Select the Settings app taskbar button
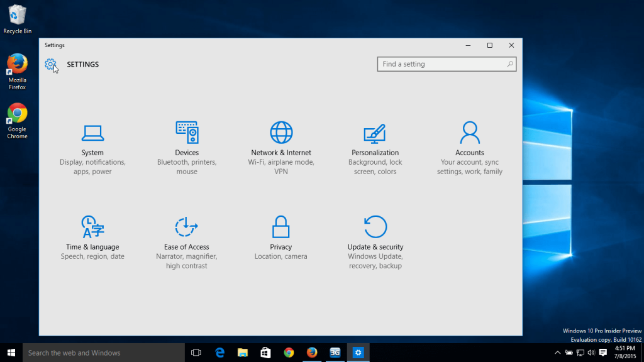The width and height of the screenshot is (644, 362). pyautogui.click(x=358, y=353)
